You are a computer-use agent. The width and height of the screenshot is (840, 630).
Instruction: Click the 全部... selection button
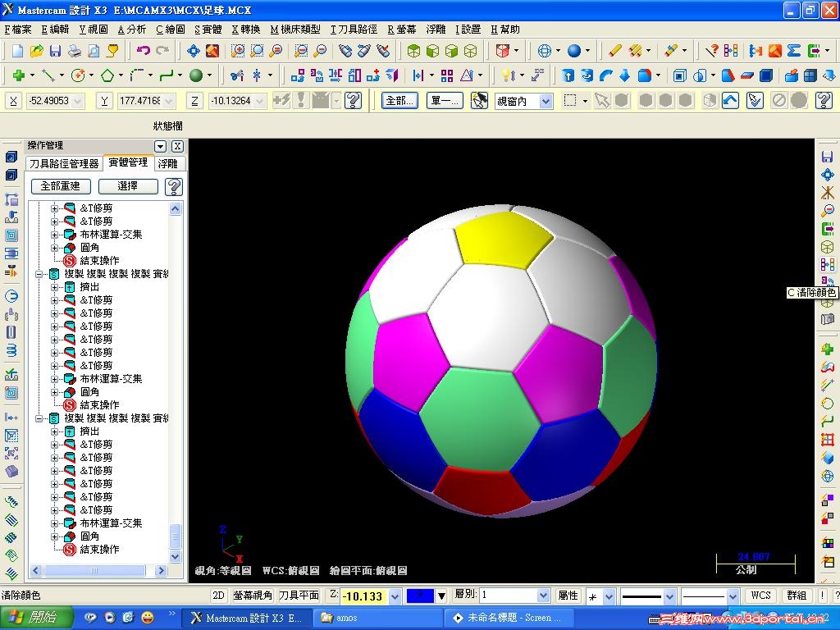tap(399, 100)
